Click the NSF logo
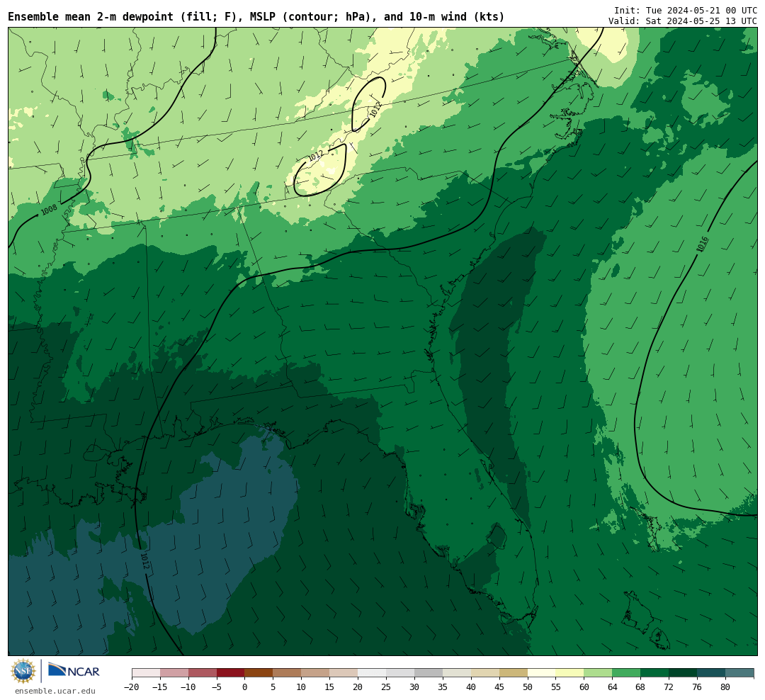 pos(23,671)
